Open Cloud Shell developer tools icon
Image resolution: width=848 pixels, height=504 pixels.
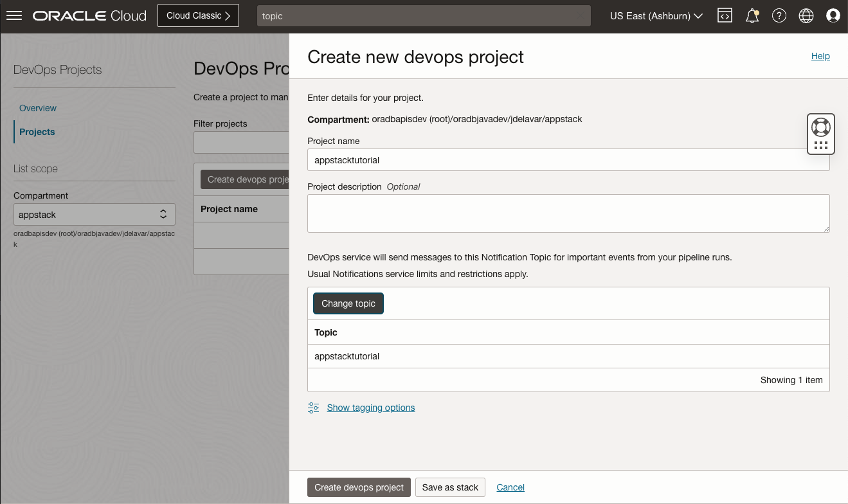pyautogui.click(x=725, y=15)
